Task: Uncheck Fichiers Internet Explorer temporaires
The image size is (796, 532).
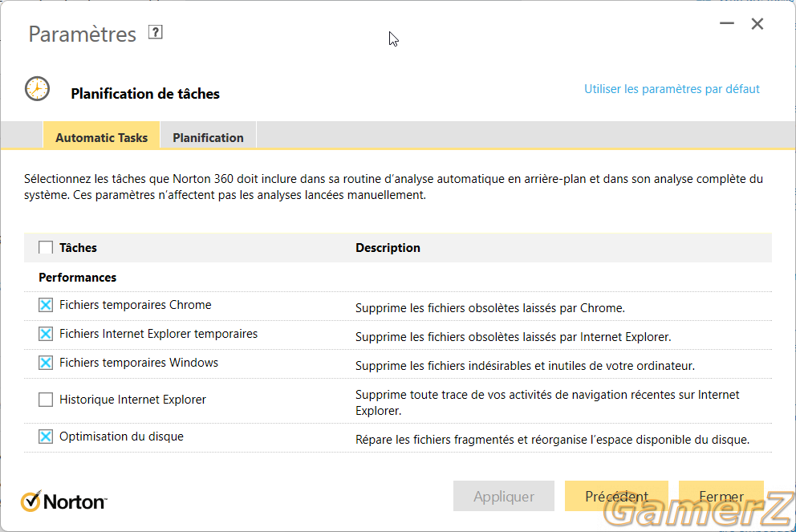Action: pos(46,334)
